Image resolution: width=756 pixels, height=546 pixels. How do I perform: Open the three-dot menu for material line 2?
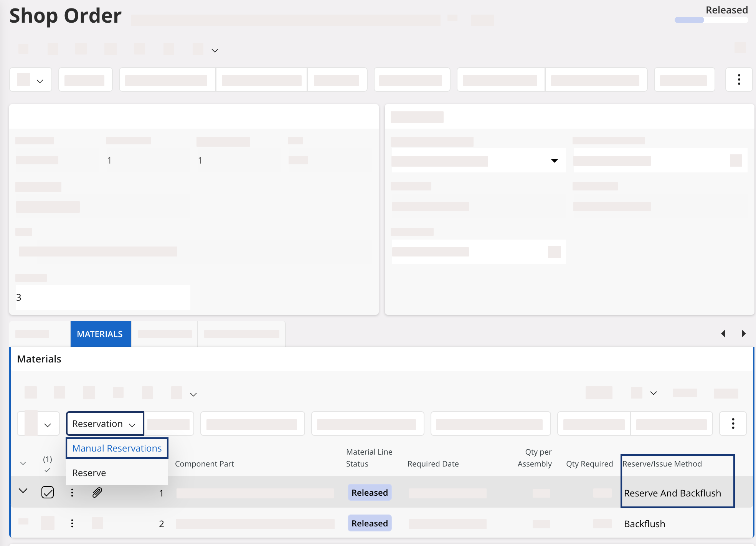72,523
